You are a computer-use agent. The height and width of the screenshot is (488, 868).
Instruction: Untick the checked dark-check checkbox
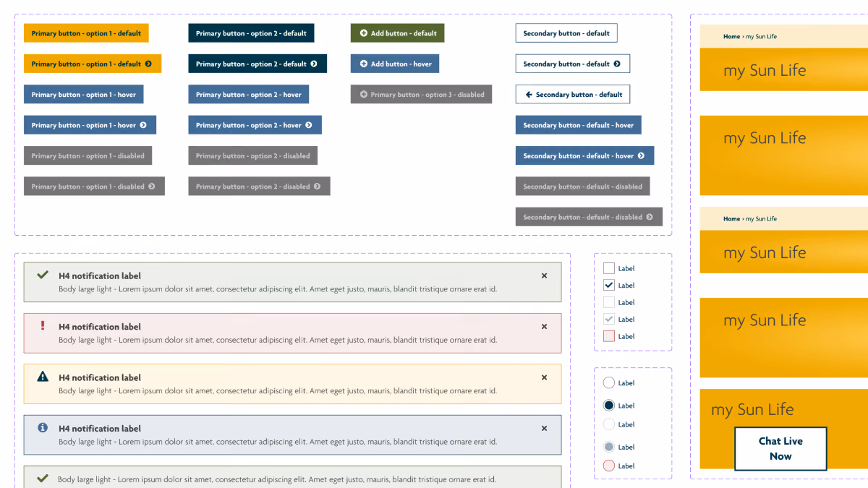(x=609, y=285)
